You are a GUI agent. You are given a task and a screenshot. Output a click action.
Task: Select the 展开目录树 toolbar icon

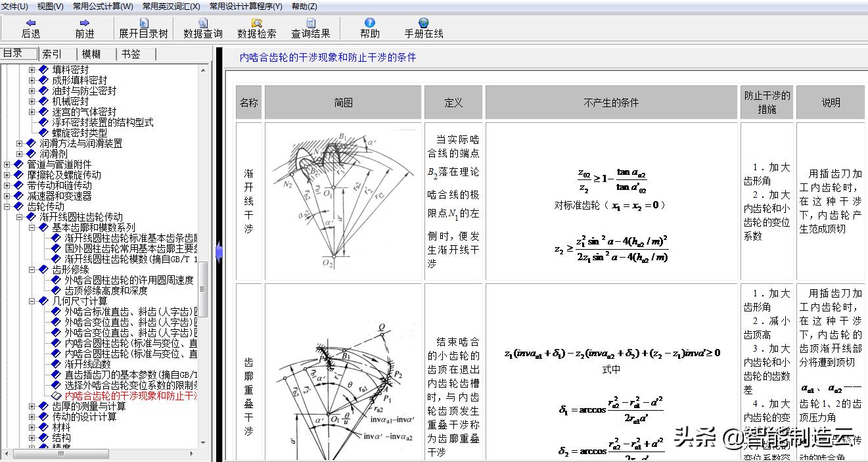[143, 28]
